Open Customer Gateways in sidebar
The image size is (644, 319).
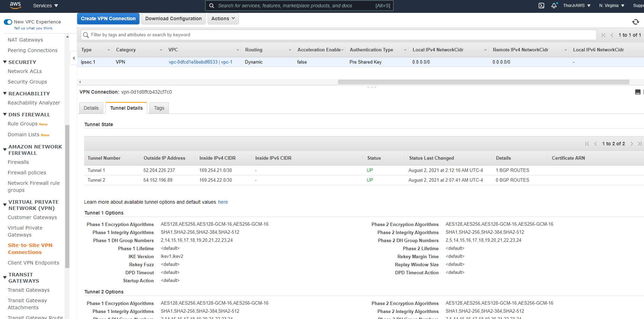click(x=32, y=217)
